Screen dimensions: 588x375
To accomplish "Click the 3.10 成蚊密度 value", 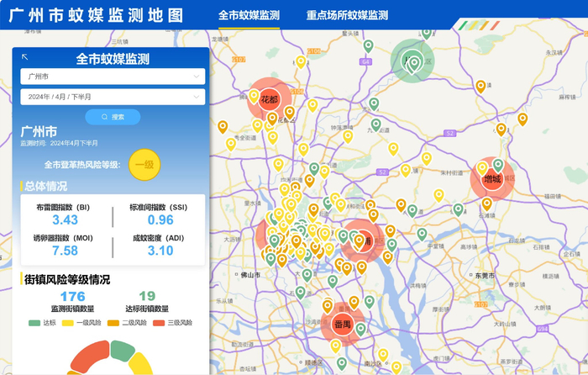I will [160, 251].
